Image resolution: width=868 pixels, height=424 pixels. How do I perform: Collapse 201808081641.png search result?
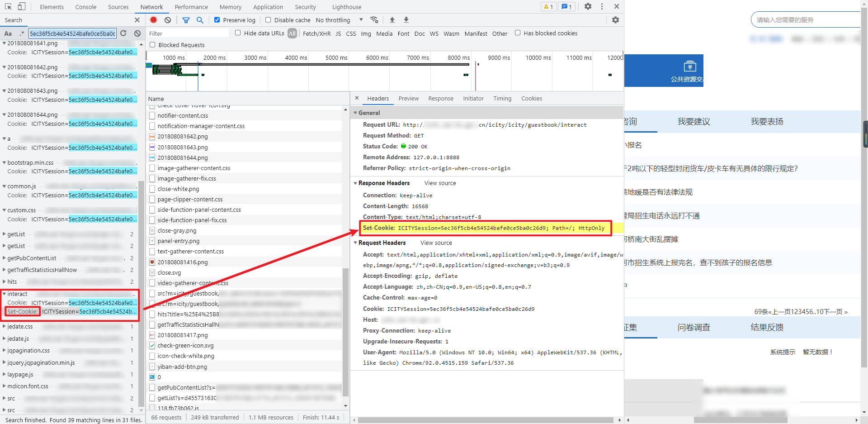click(x=5, y=43)
